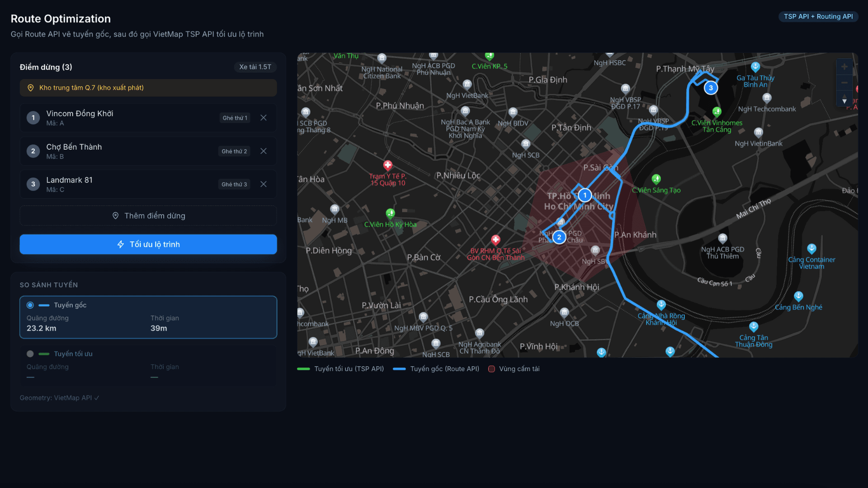868x488 pixels.
Task: Click the depot pin icon beside Kho trung tâm Q.7
Action: click(31, 88)
